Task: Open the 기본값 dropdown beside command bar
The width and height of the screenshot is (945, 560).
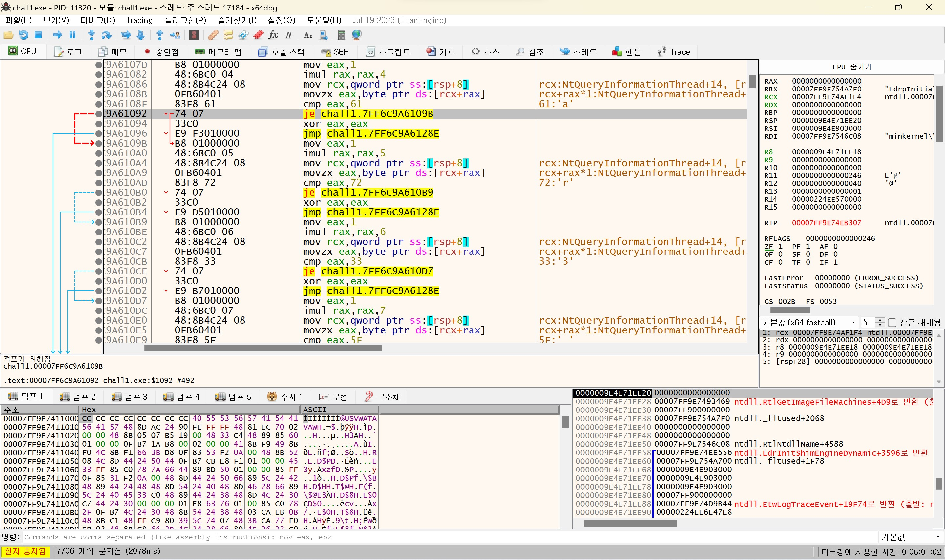Action: coord(910,537)
